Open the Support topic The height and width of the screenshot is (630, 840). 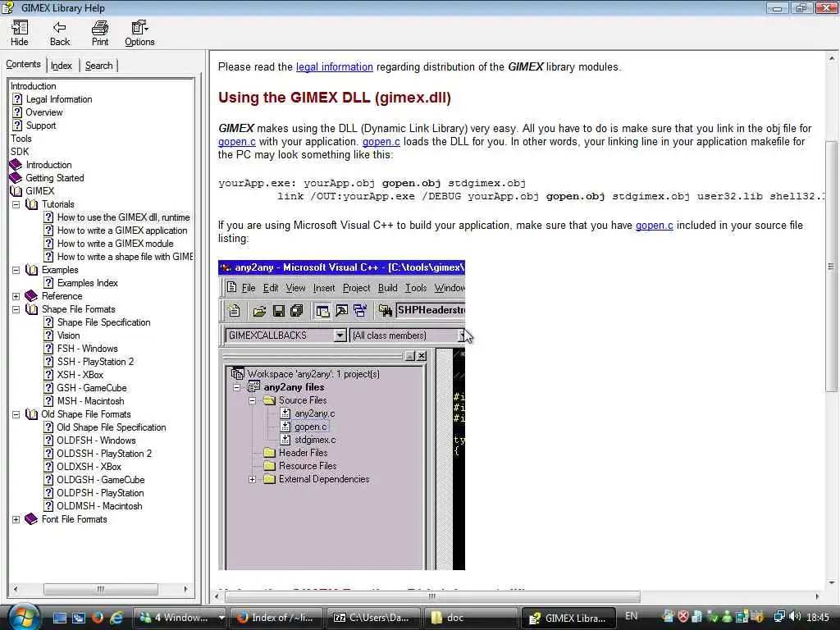point(41,126)
